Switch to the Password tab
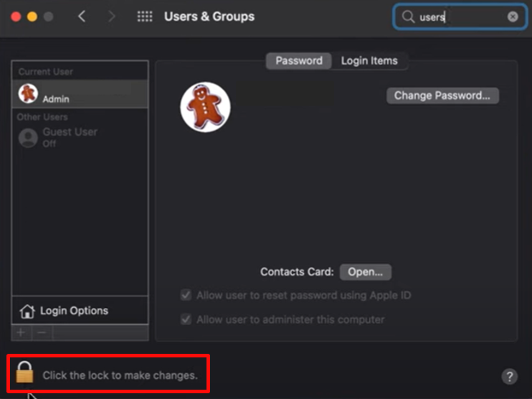The height and width of the screenshot is (399, 532). tap(299, 61)
